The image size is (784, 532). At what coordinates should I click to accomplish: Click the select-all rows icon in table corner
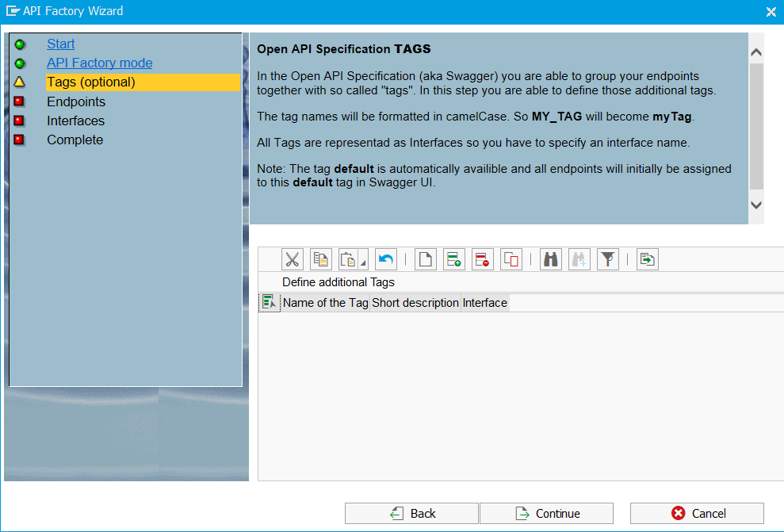click(269, 302)
